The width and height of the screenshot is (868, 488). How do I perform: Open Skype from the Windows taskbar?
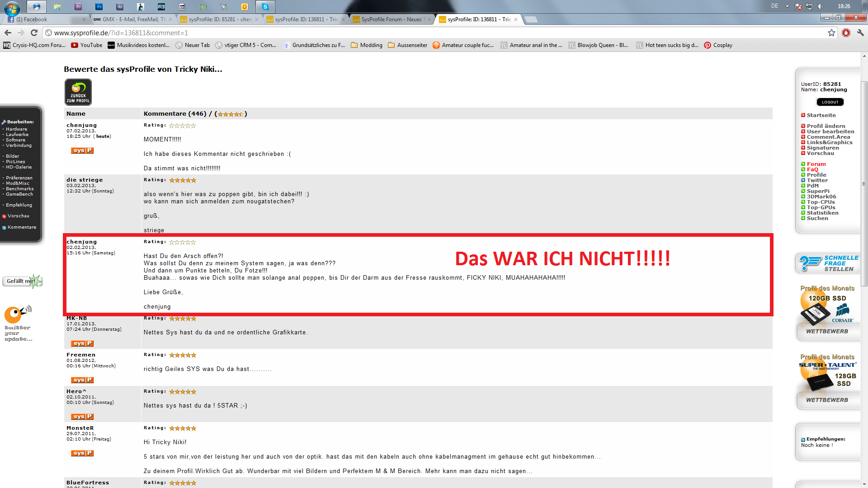[265, 7]
